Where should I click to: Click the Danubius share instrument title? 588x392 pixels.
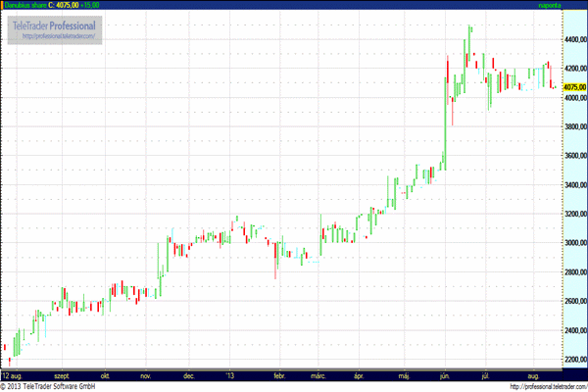(x=23, y=5)
